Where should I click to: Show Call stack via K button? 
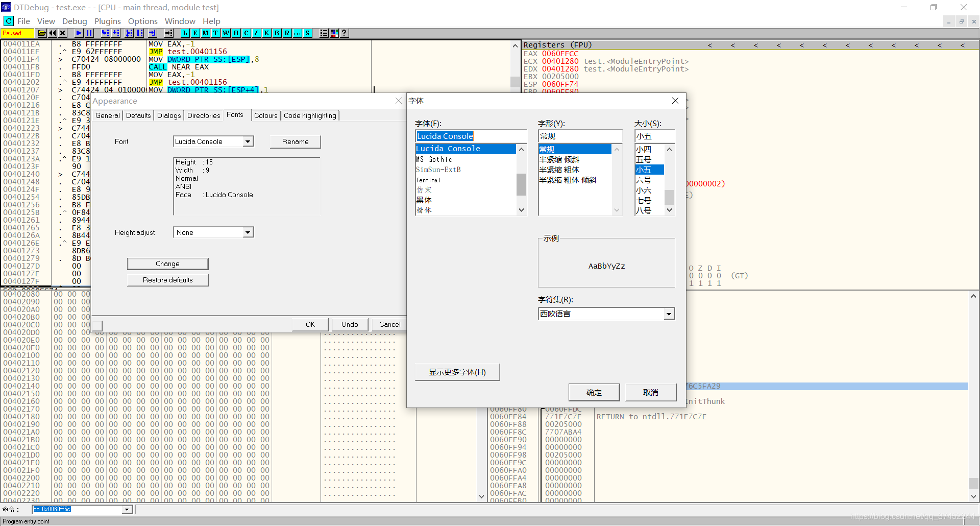[267, 33]
